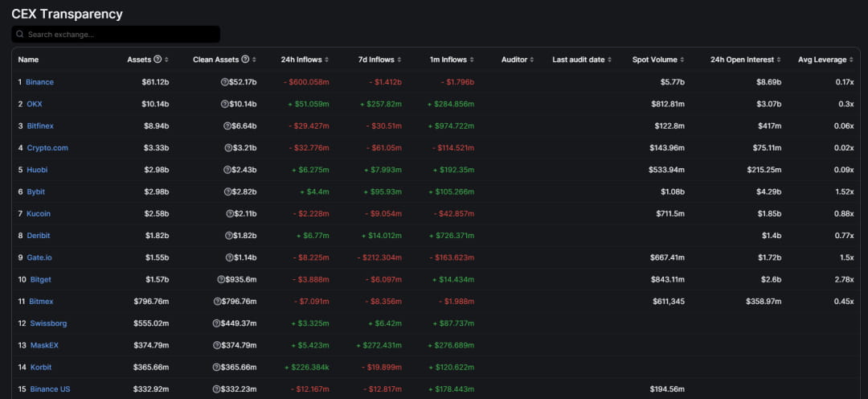Click info icon beside Bybit $2.82b clean assets
868x399 pixels.
click(x=227, y=191)
